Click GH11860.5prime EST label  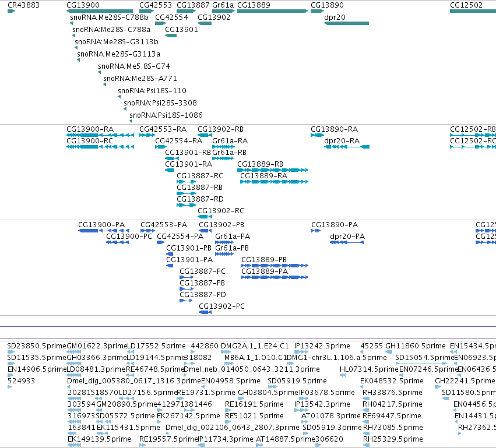coord(416,346)
